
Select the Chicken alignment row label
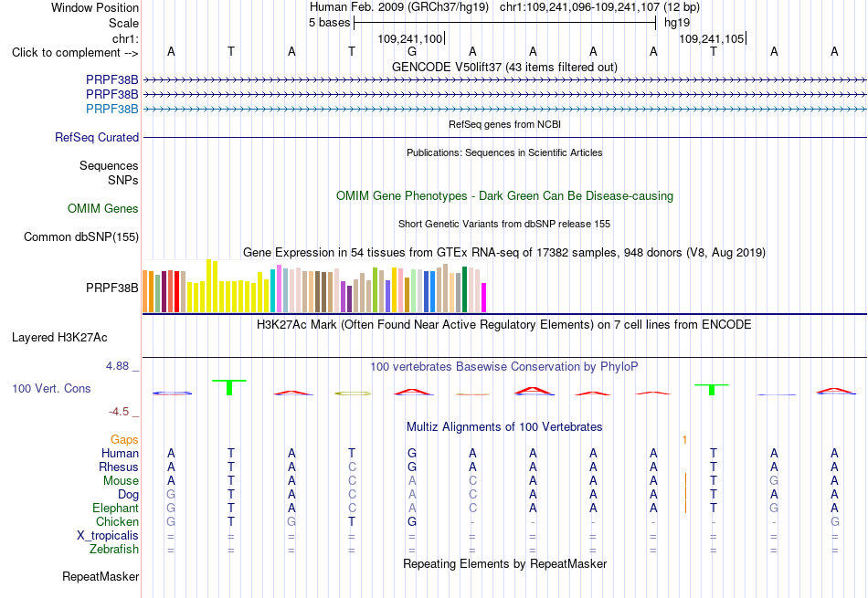point(117,521)
